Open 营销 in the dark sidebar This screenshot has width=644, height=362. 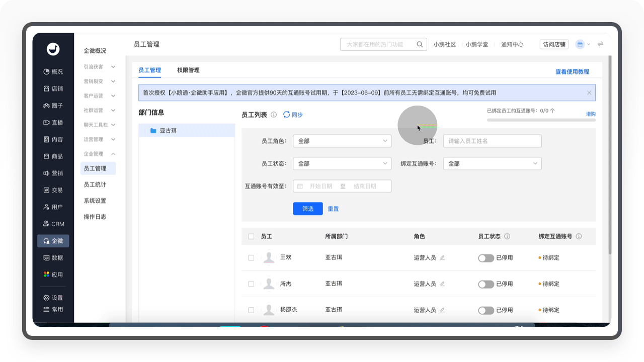point(53,173)
